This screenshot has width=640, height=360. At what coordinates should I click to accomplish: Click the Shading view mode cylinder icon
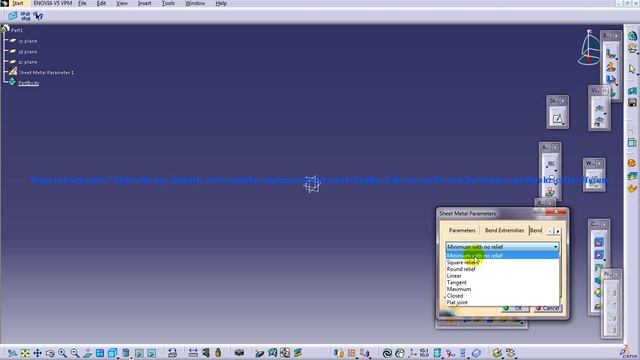126,353
